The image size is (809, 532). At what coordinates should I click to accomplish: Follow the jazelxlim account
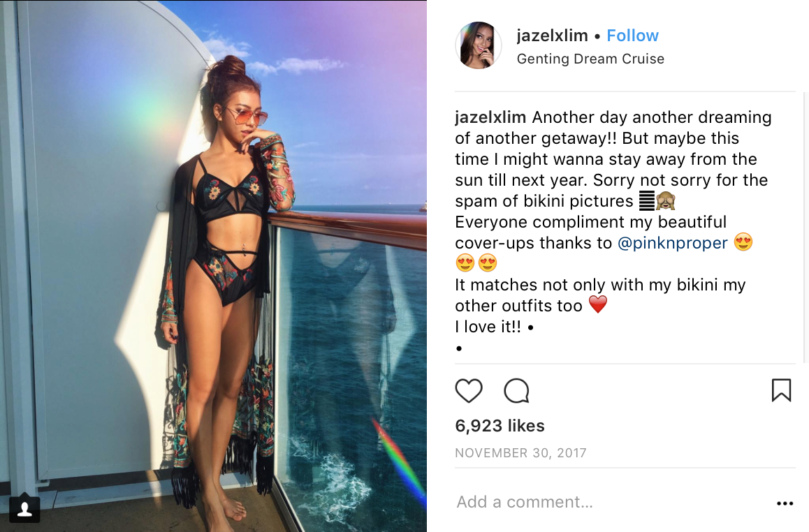click(x=632, y=36)
